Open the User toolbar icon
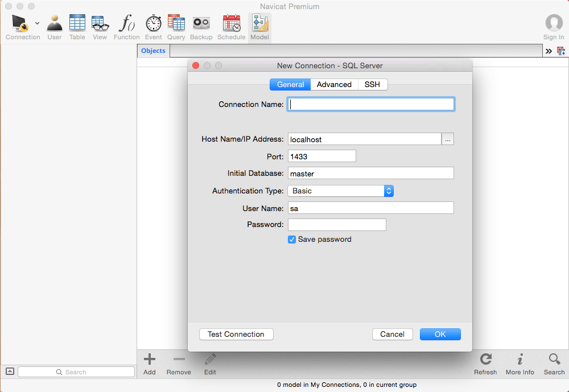The height and width of the screenshot is (392, 569). [x=55, y=23]
